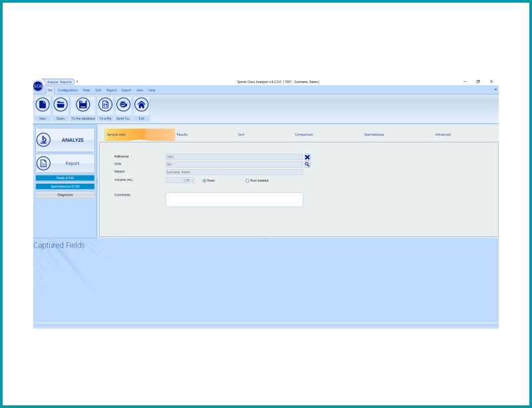Open the Report menu in the menu bar
The image size is (532, 408).
tap(111, 91)
